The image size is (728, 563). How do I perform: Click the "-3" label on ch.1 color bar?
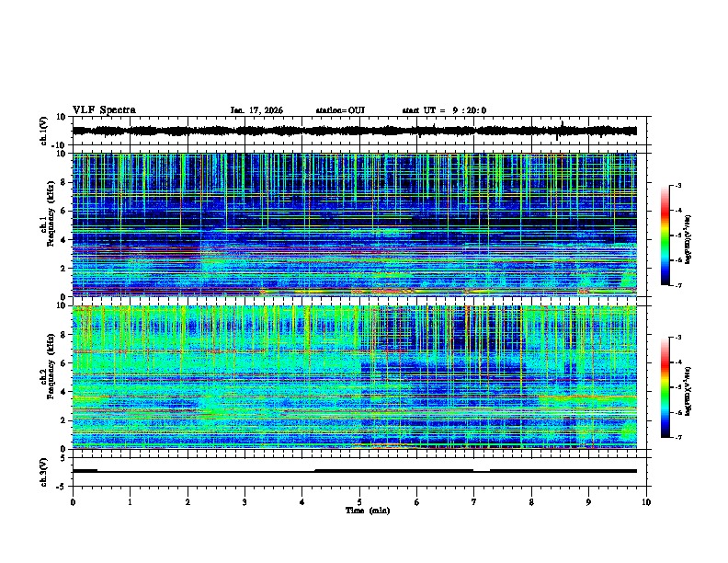[678, 186]
